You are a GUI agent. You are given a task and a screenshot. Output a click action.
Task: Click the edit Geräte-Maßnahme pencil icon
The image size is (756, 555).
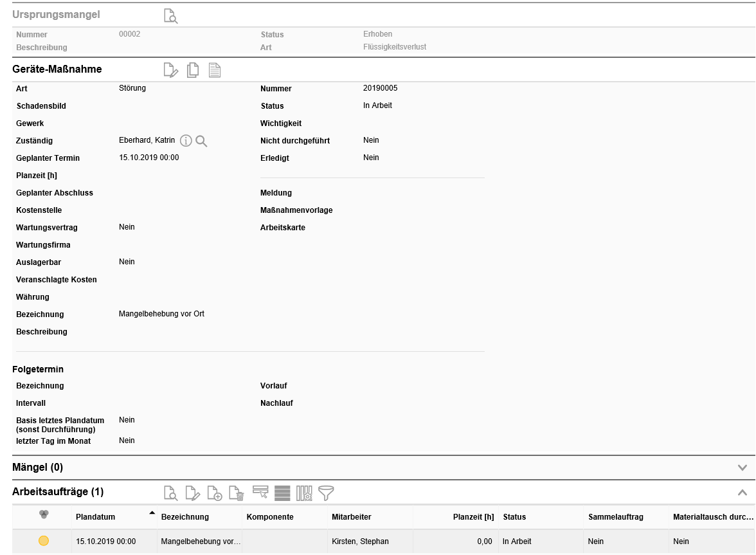[170, 70]
